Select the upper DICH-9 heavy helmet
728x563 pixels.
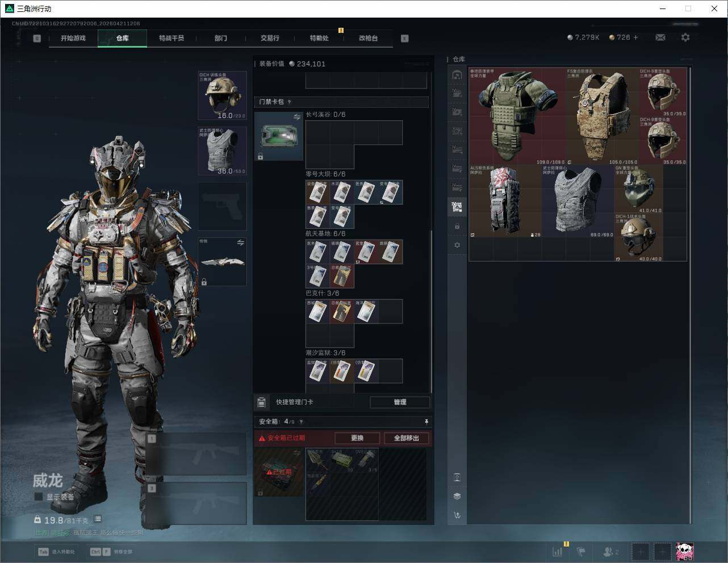[x=663, y=93]
